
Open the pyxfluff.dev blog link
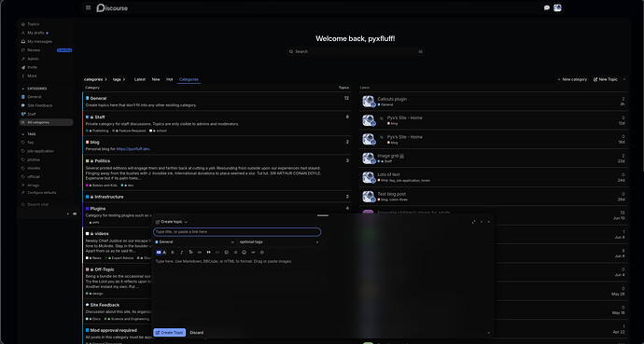coord(133,149)
